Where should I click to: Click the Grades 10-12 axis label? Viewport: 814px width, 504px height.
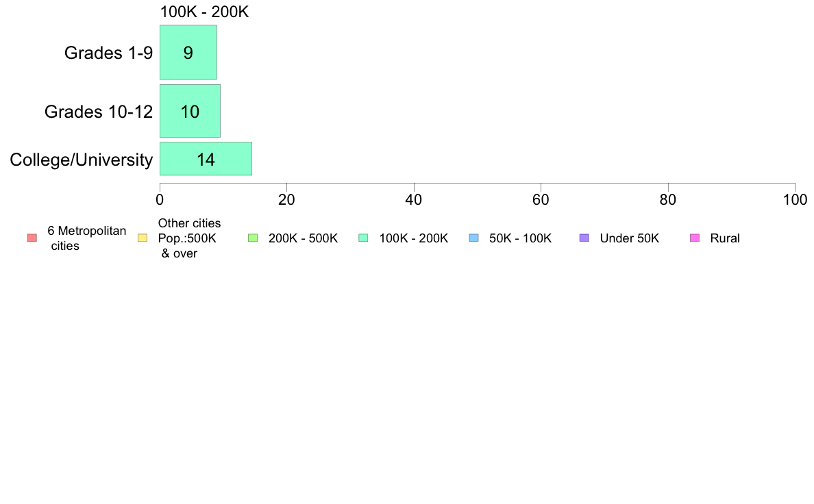tap(99, 112)
